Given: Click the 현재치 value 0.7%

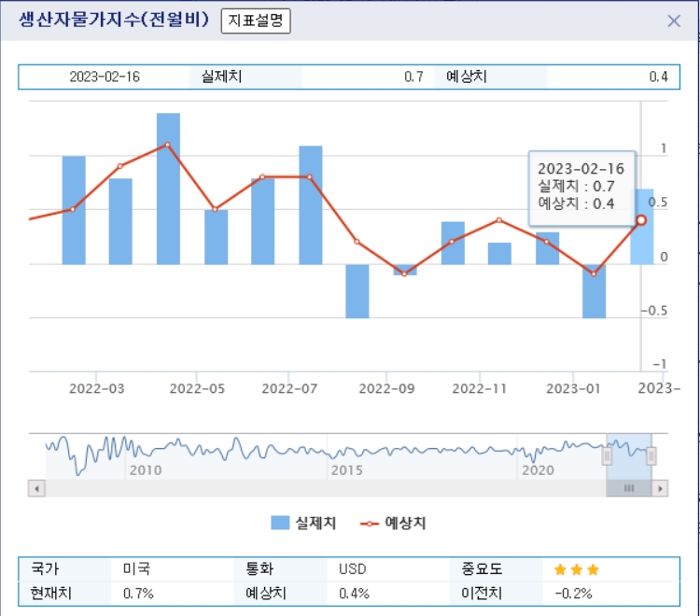Looking at the screenshot, I should 138,594.
